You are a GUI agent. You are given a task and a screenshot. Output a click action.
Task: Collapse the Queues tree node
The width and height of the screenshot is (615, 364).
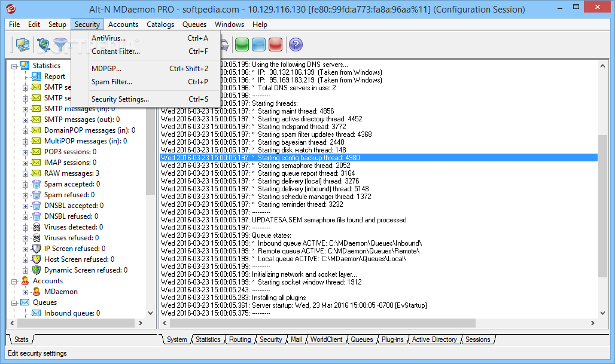14,303
